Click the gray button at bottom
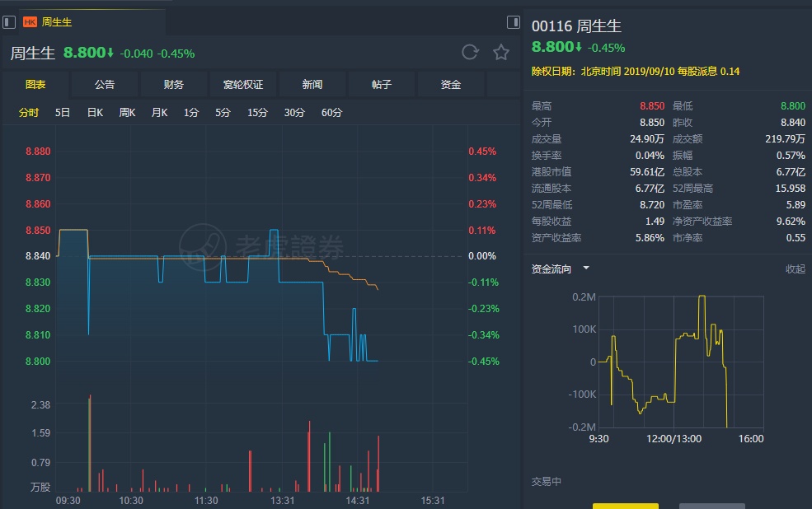 pos(712,506)
